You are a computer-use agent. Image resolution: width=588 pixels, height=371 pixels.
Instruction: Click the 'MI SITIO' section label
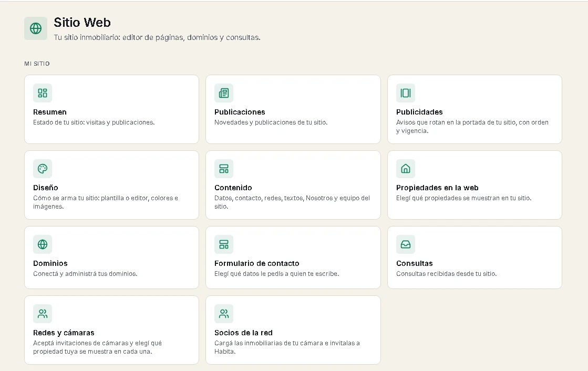coord(37,64)
